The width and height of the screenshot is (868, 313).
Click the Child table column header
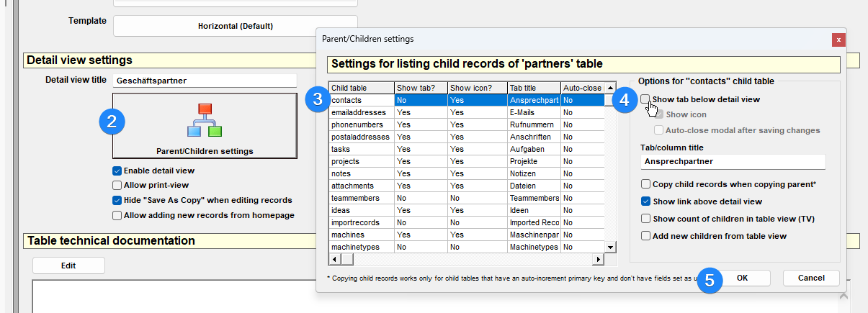(362, 88)
